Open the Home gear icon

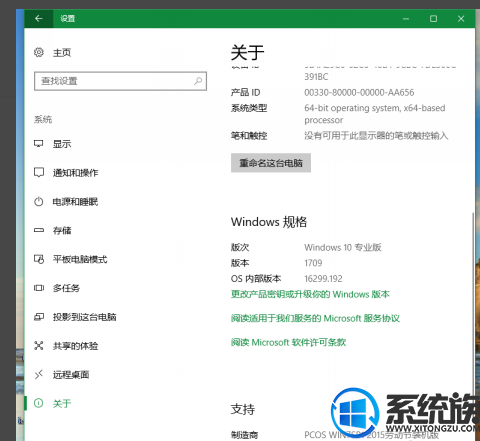pyautogui.click(x=39, y=52)
